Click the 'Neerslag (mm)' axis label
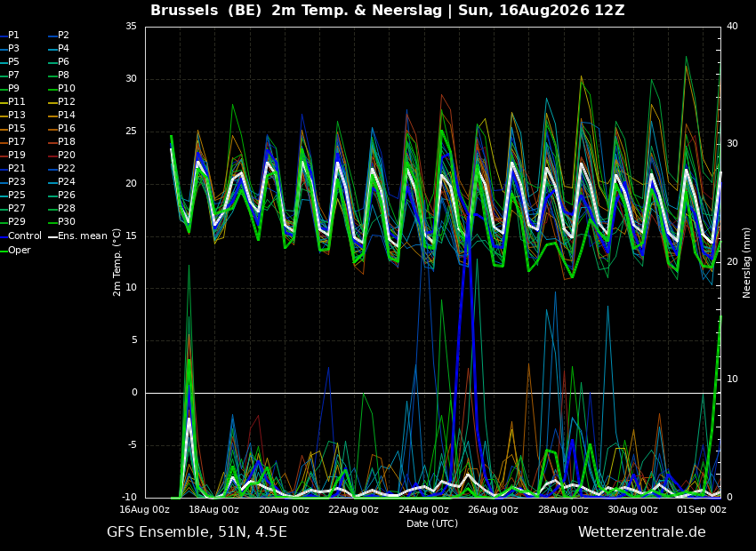The width and height of the screenshot is (756, 551). tap(747, 262)
